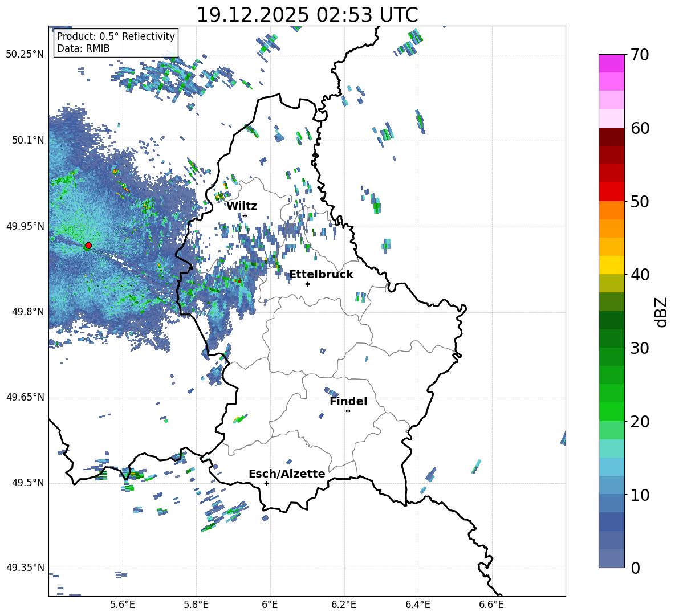675x616 pixels.
Task: Click the 10 tick on the colorbar
Action: (x=640, y=495)
